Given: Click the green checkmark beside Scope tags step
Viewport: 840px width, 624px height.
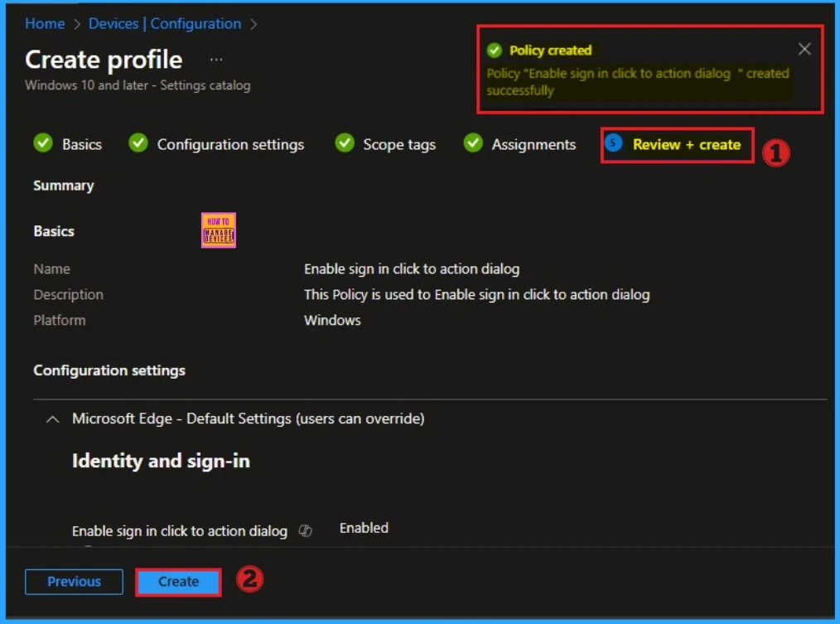Looking at the screenshot, I should tap(345, 143).
